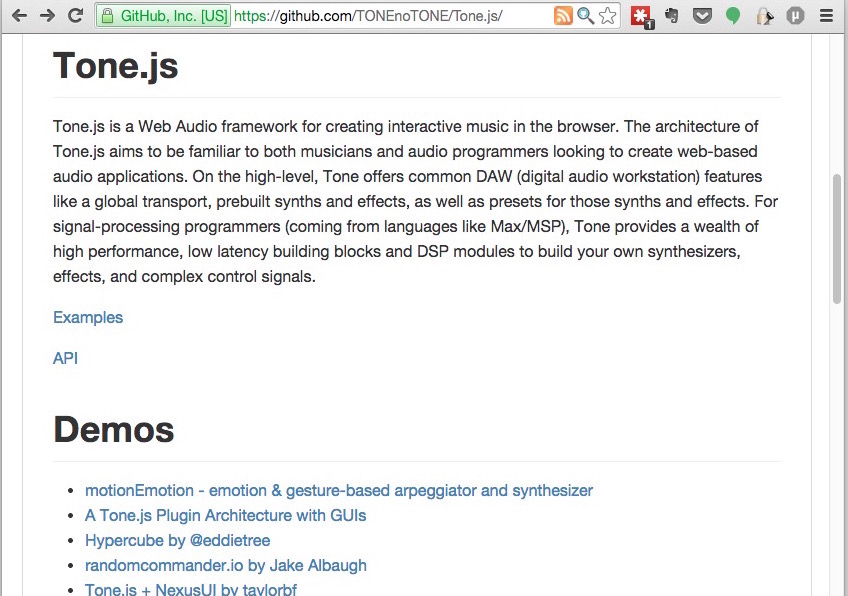848x596 pixels.
Task: Open the LastPass extension icon
Action: [642, 16]
